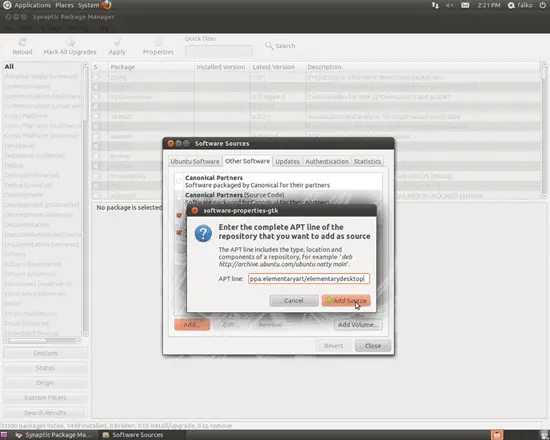
Task: Open the volume indicator icon
Action: click(x=450, y=5)
